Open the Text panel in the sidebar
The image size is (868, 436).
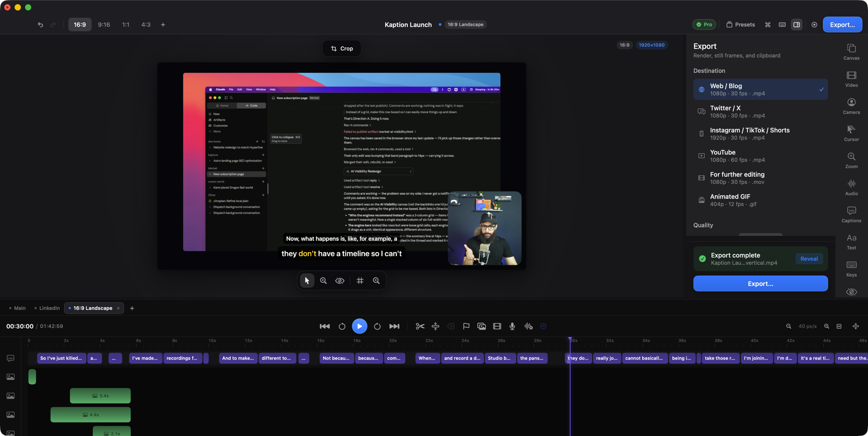pyautogui.click(x=851, y=241)
